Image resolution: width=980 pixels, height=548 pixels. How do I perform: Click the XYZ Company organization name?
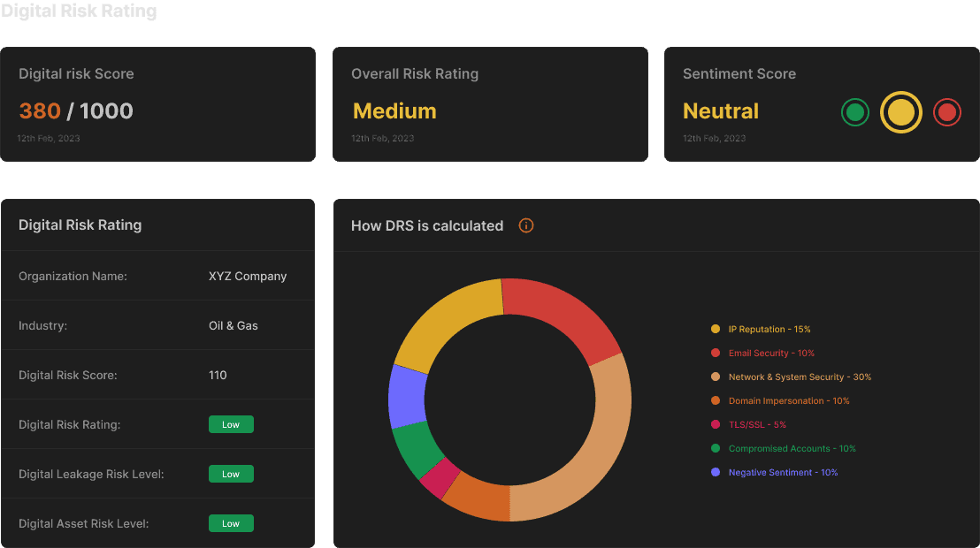pyautogui.click(x=248, y=276)
